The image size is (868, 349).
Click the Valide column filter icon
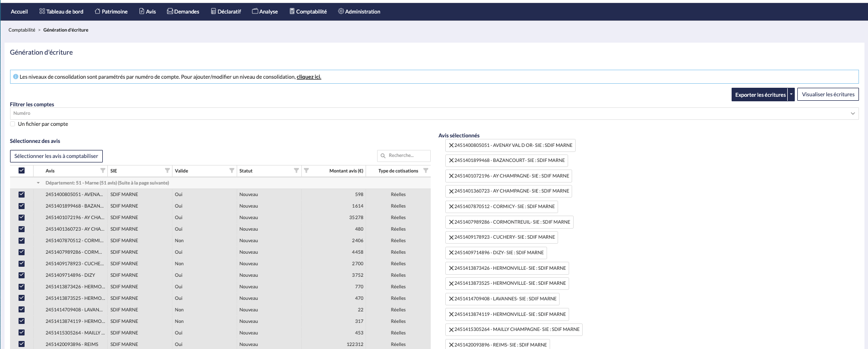[x=232, y=171]
